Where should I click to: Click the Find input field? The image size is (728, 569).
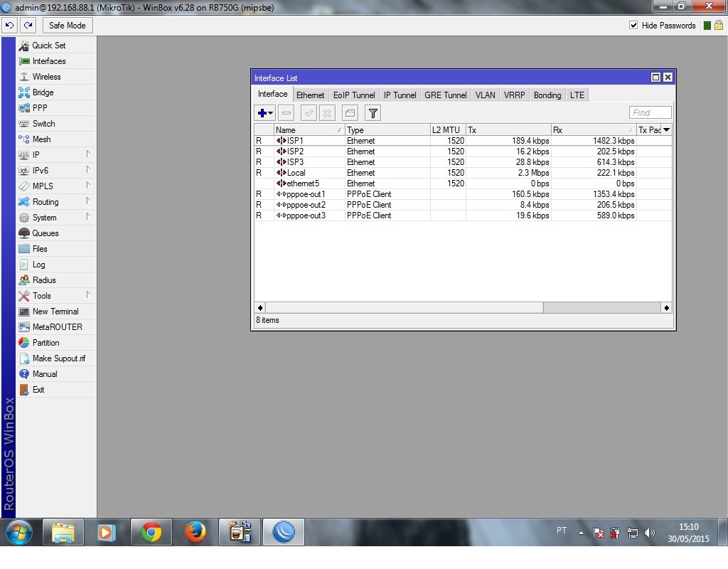click(650, 113)
